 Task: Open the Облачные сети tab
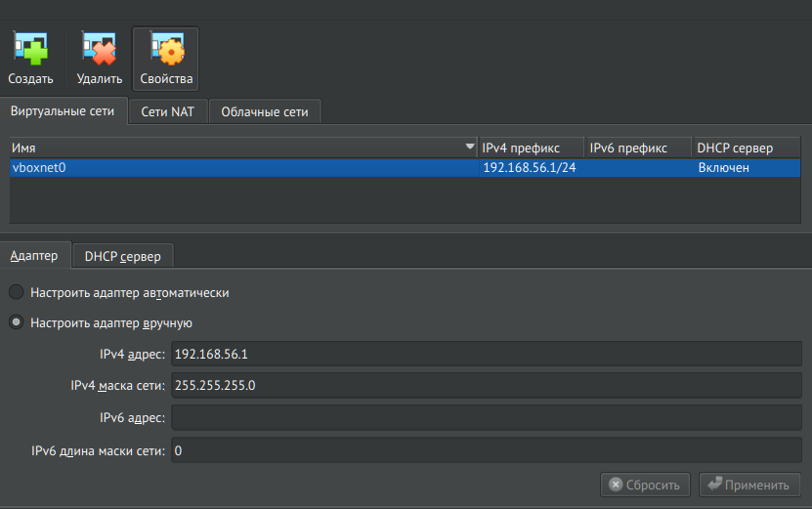pyautogui.click(x=265, y=111)
